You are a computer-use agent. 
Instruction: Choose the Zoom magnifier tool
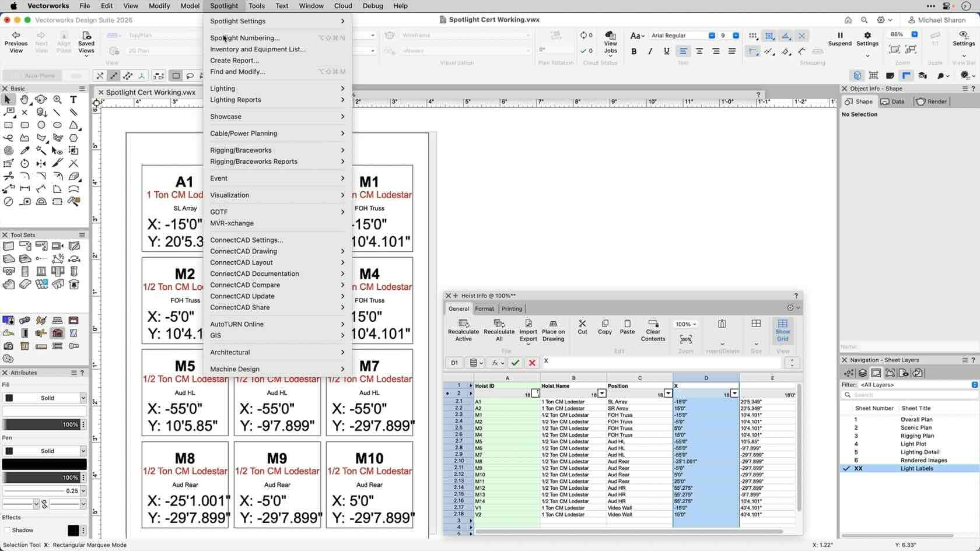pos(57,100)
